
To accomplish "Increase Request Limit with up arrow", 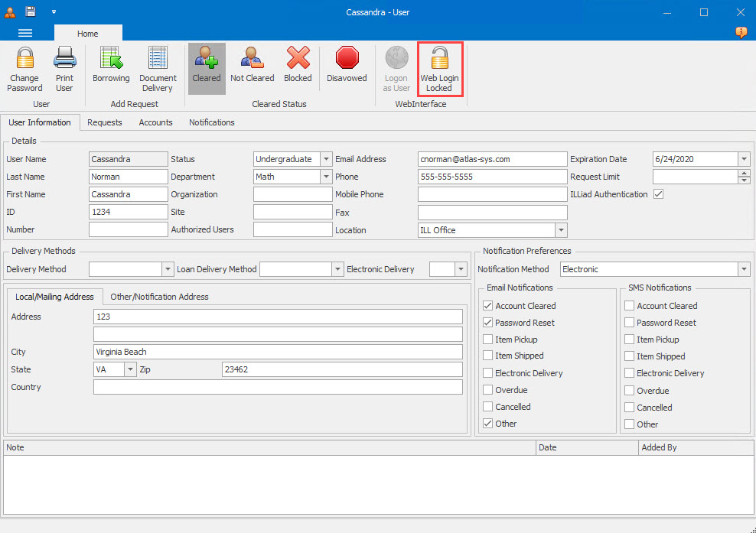I will [x=744, y=174].
